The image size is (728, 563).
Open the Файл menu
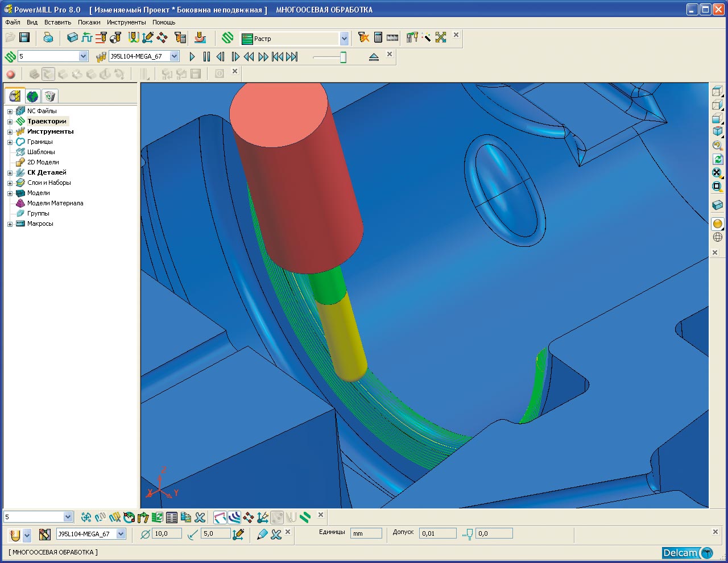13,22
